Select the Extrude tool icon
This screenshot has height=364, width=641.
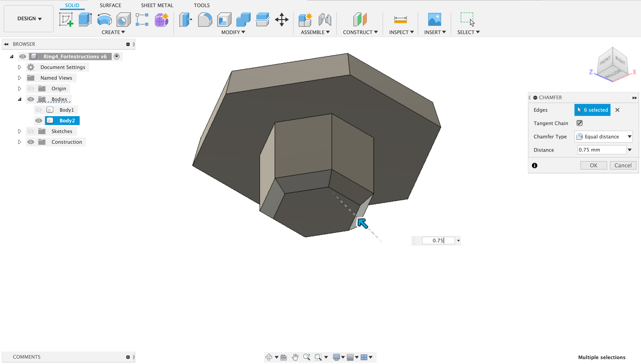tap(85, 19)
